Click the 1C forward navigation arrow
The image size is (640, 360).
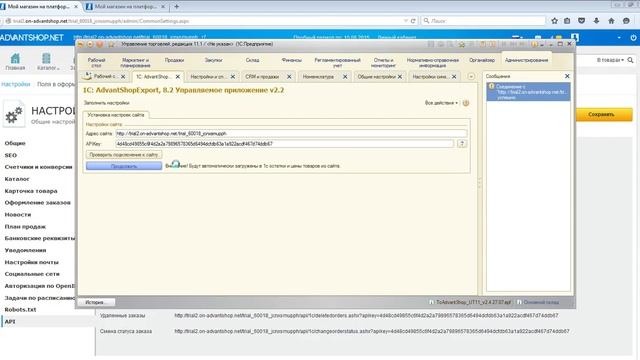point(90,44)
